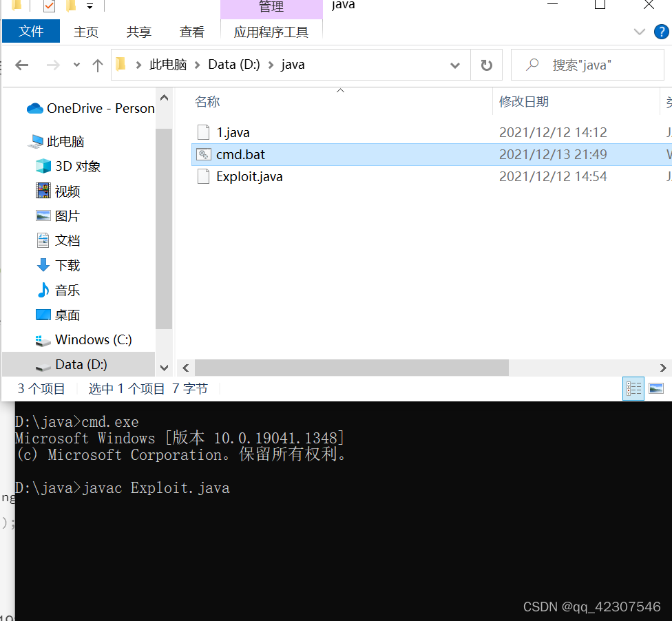Open the quick access toolbar dropdown
The height and width of the screenshot is (621, 672).
[x=90, y=6]
